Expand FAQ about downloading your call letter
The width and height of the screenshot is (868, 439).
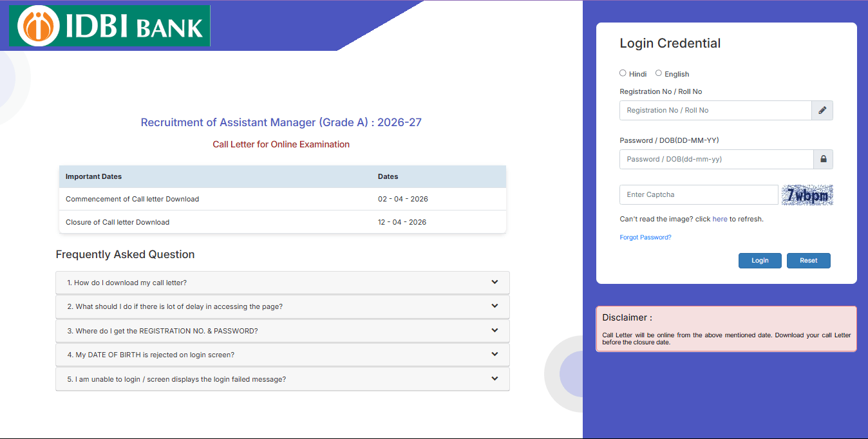tap(282, 282)
